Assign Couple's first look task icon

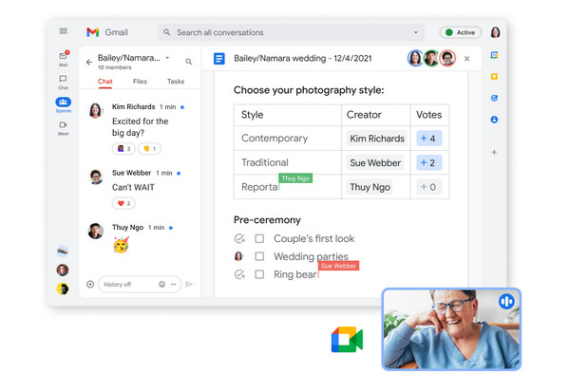coord(239,238)
